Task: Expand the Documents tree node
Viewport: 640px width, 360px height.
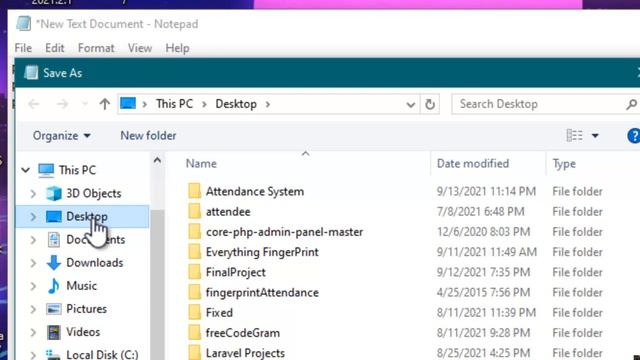Action: (33, 240)
